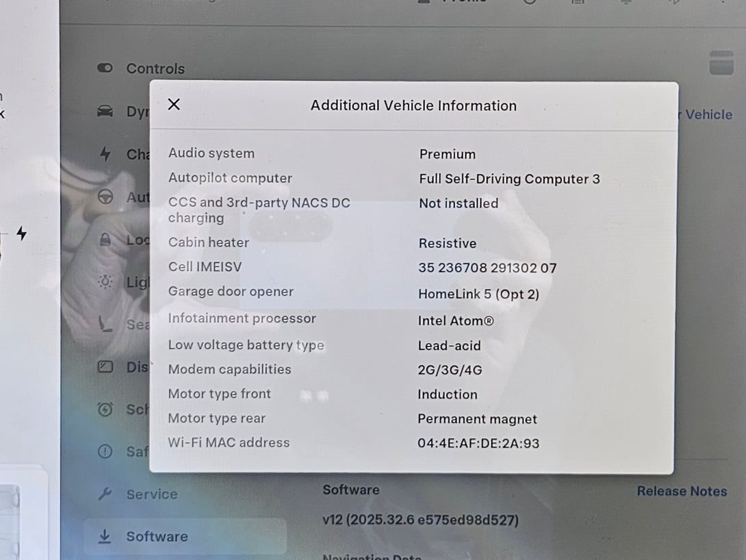Viewport: 746px width, 560px height.
Task: Tap the Charging lightning bolt sidebar icon
Action: coord(105,154)
